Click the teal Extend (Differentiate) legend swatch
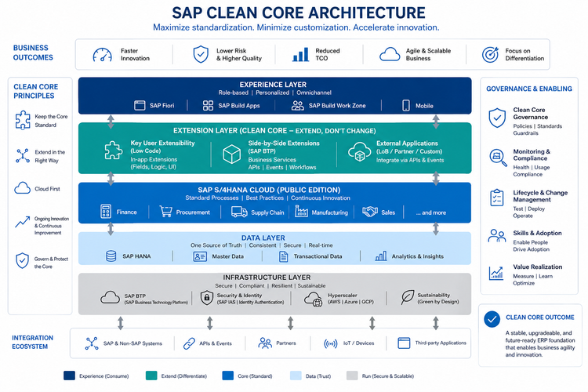The height and width of the screenshot is (392, 588). point(151,376)
